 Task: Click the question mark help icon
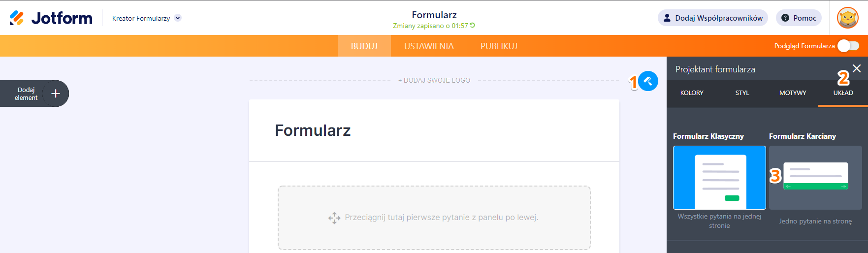coord(785,18)
